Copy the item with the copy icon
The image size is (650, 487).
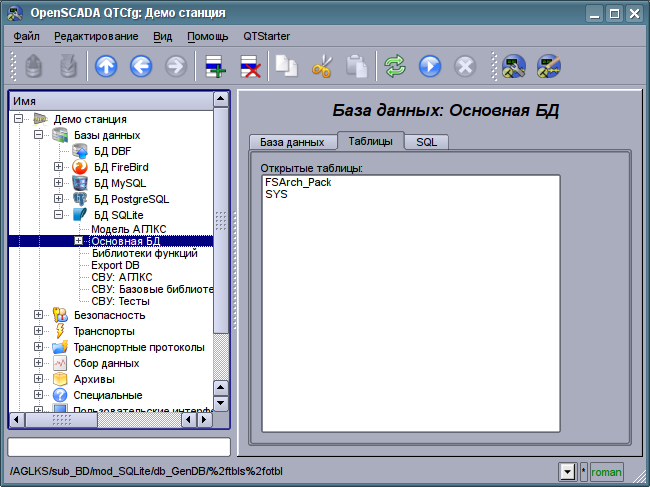[x=287, y=66]
